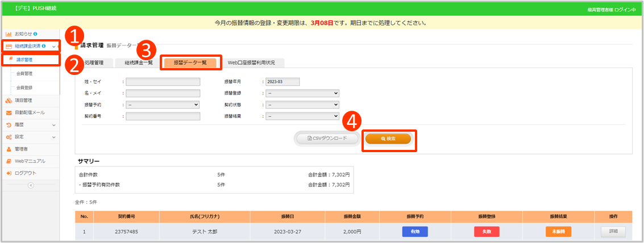Click the お知らせ chart icon in sidebar

point(9,35)
